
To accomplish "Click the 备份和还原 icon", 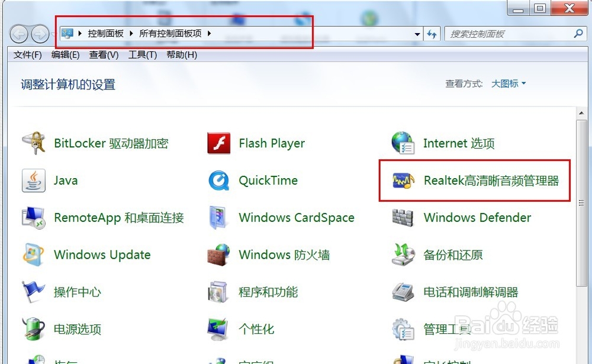I will click(403, 255).
